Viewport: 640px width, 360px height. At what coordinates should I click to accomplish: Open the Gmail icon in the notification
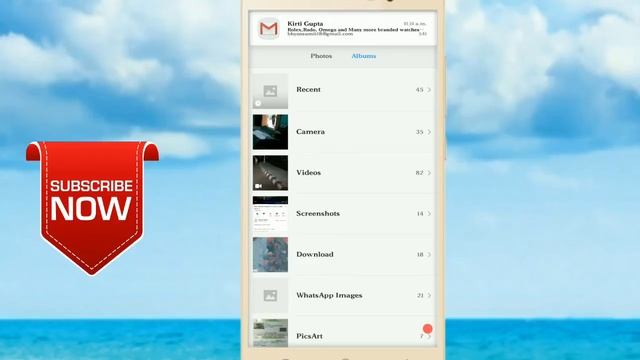click(x=269, y=29)
